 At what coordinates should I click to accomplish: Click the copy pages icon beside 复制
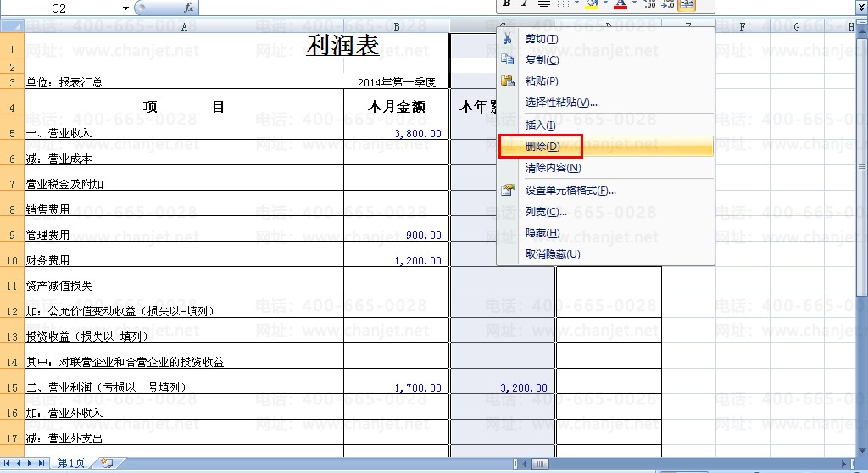(x=507, y=59)
